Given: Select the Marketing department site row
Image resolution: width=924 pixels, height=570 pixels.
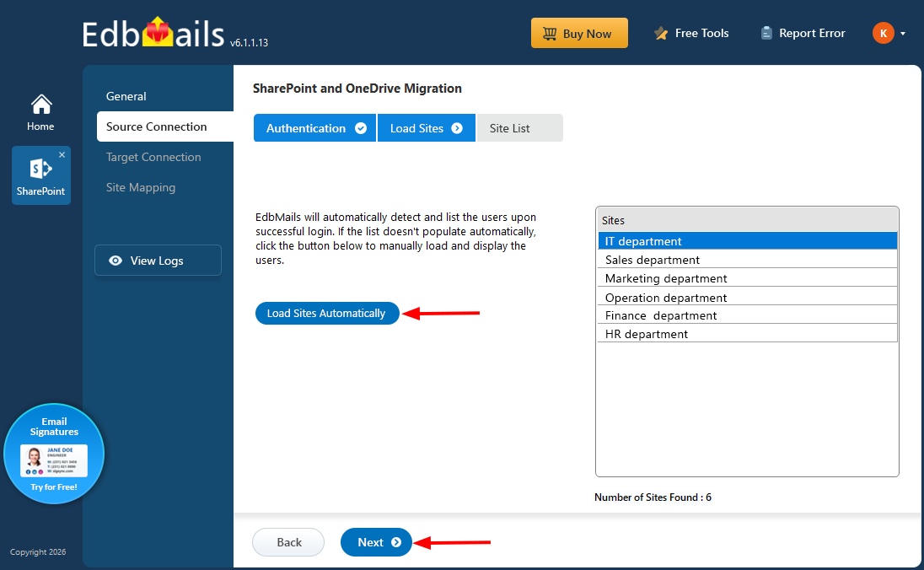Looking at the screenshot, I should point(747,277).
